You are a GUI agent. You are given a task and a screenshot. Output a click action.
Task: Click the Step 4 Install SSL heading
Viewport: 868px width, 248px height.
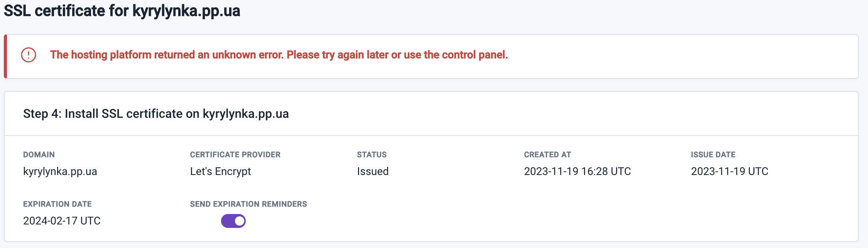[x=156, y=114]
